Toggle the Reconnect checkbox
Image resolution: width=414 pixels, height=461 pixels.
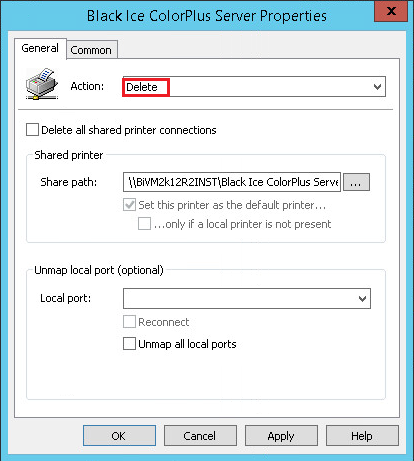coord(129,322)
